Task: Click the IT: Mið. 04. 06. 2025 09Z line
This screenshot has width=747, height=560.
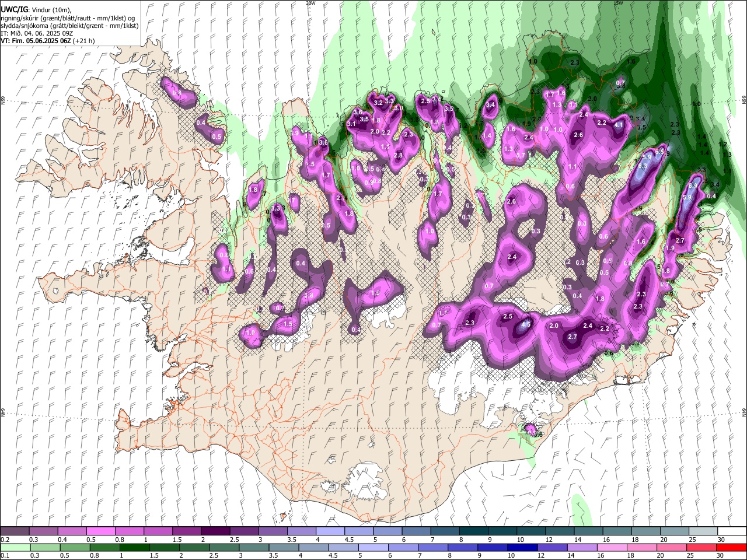Action: [37, 33]
